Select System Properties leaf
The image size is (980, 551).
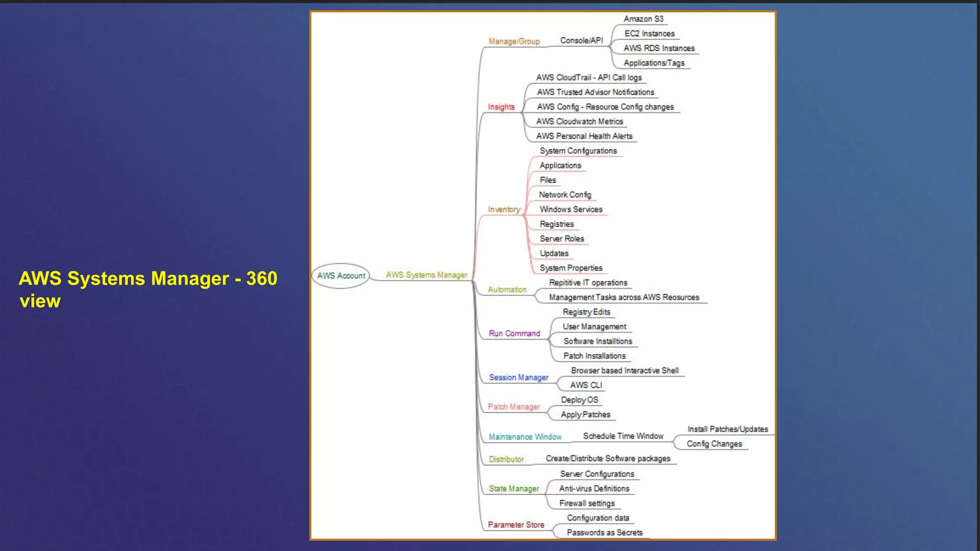571,268
